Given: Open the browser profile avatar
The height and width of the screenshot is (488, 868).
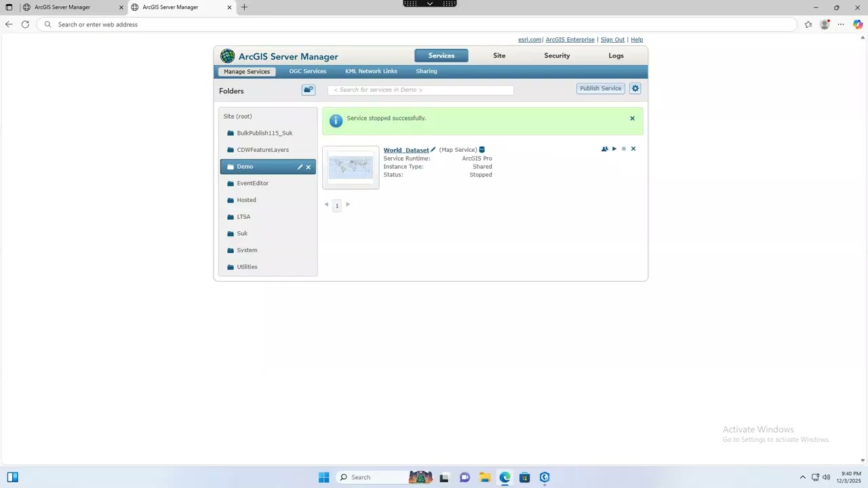Looking at the screenshot, I should coord(825,24).
